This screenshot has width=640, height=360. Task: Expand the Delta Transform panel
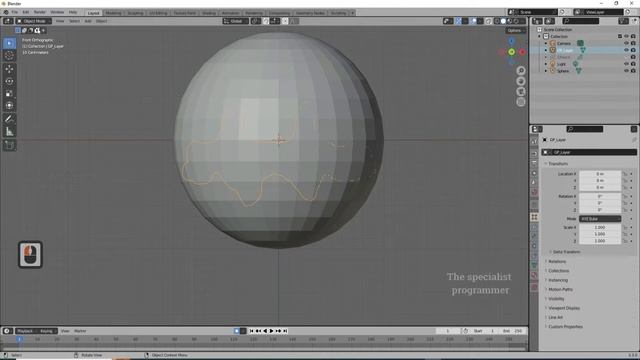(x=566, y=252)
